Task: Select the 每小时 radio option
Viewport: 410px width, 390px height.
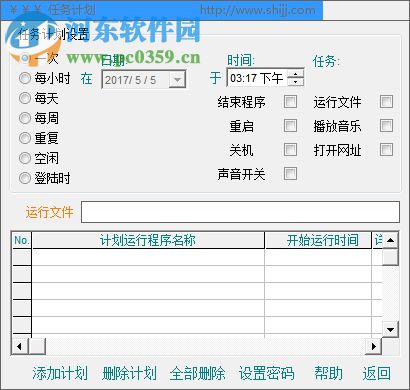Action: coord(25,78)
